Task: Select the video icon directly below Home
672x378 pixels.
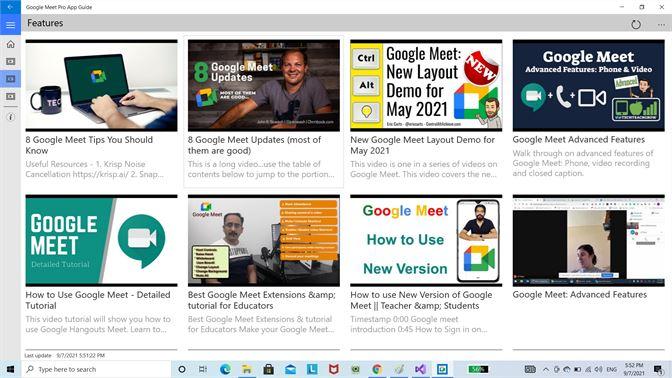Action: (x=10, y=62)
